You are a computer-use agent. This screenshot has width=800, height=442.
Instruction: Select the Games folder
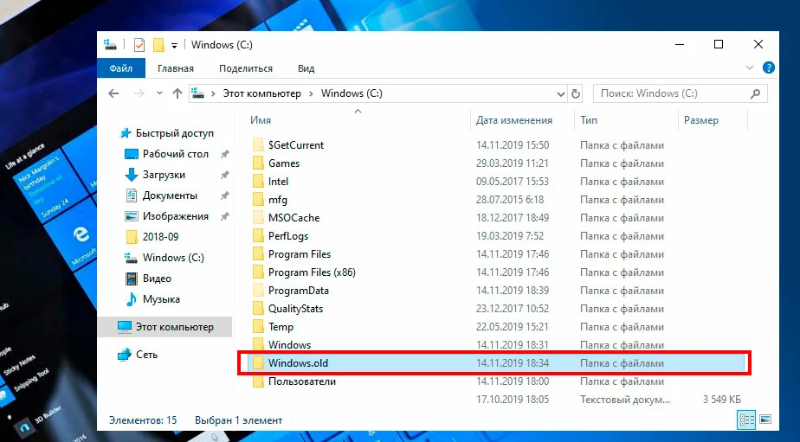click(x=284, y=163)
